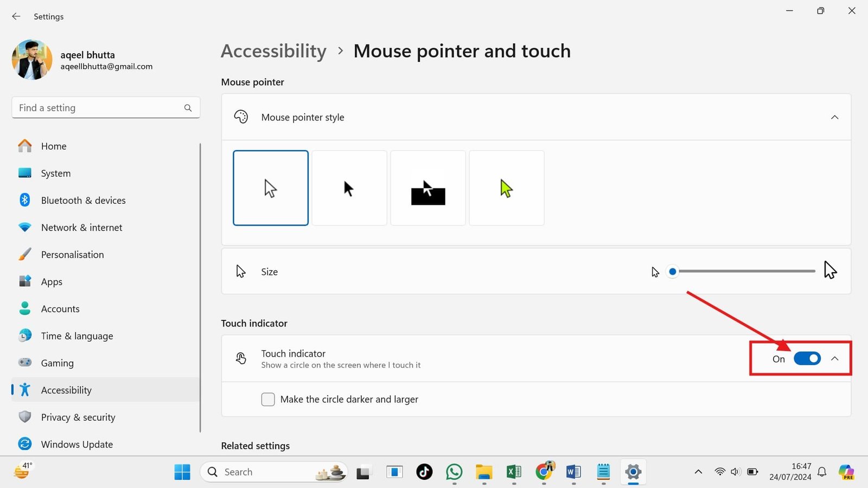Screen dimensions: 868x488
Task: Select the custom green pointer style
Action: (506, 188)
